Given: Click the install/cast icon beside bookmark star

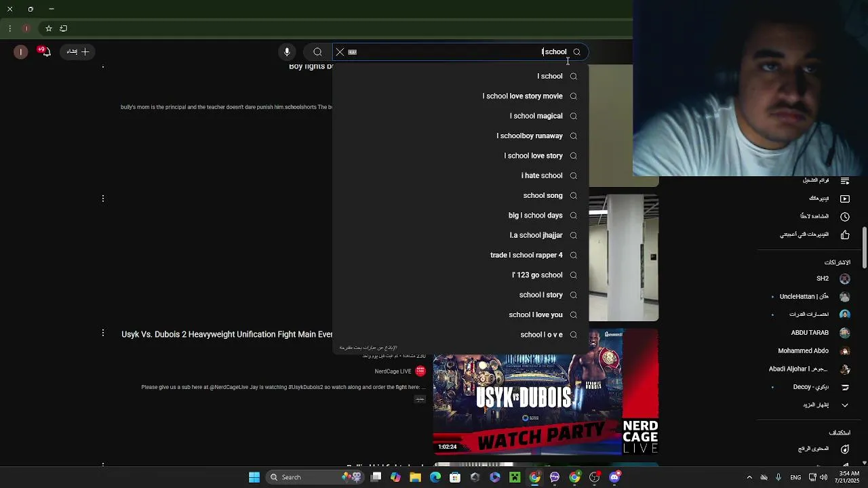Looking at the screenshot, I should coord(64,28).
